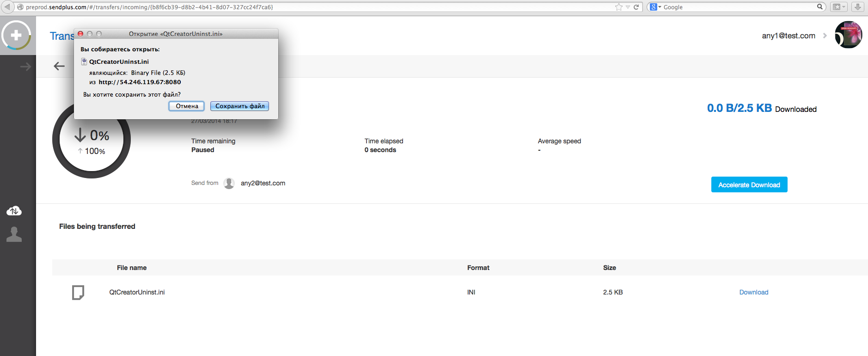Image resolution: width=868 pixels, height=356 pixels.
Task: Click the Format column header
Action: point(478,268)
